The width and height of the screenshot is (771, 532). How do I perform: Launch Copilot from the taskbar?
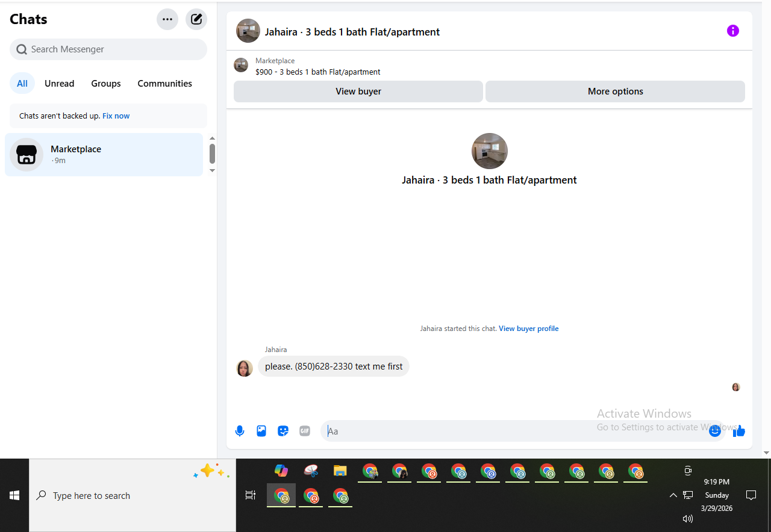[281, 471]
